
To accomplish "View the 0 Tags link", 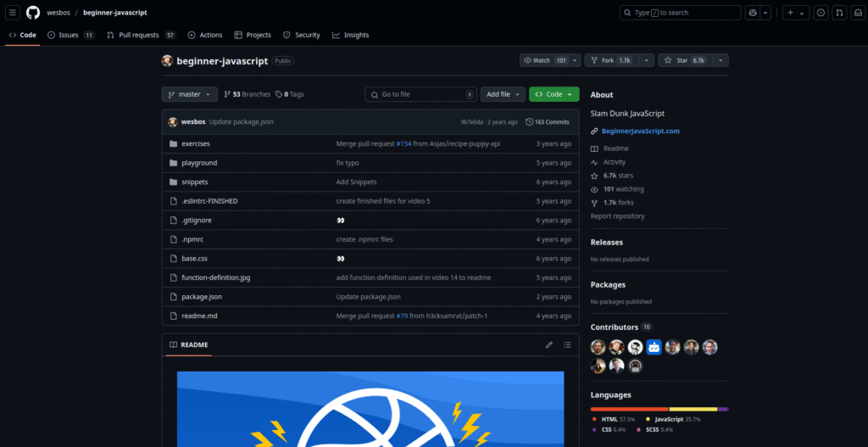I will pos(290,94).
